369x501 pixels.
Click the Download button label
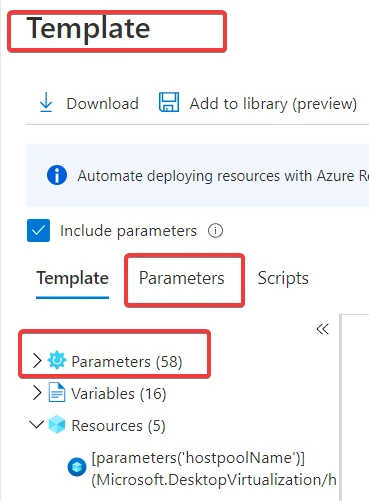102,103
